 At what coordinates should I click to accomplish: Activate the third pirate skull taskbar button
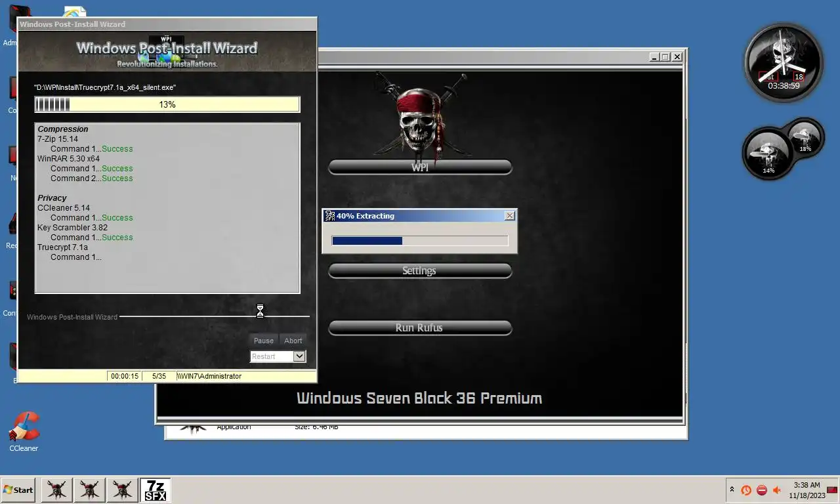[122, 490]
